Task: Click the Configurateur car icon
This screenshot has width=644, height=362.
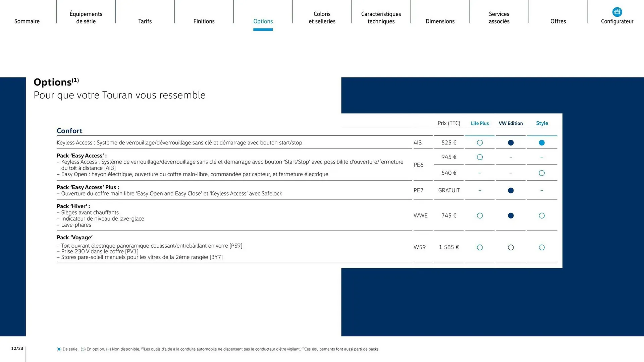Action: (617, 12)
